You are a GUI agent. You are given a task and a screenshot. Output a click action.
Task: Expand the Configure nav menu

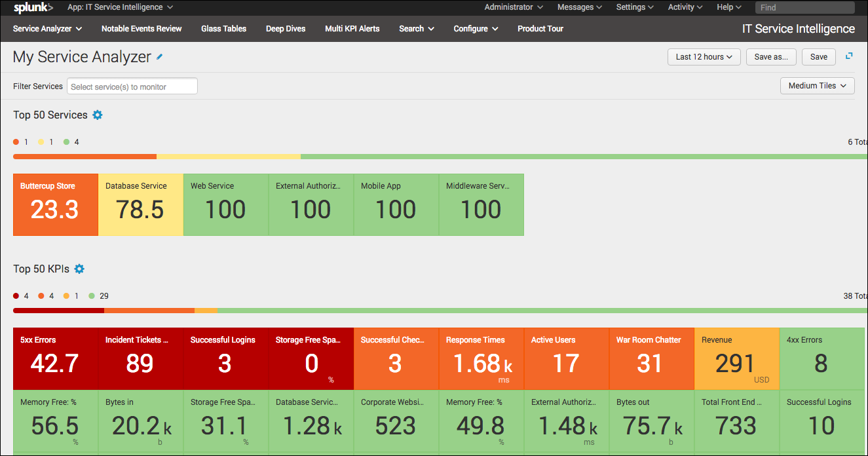point(476,29)
